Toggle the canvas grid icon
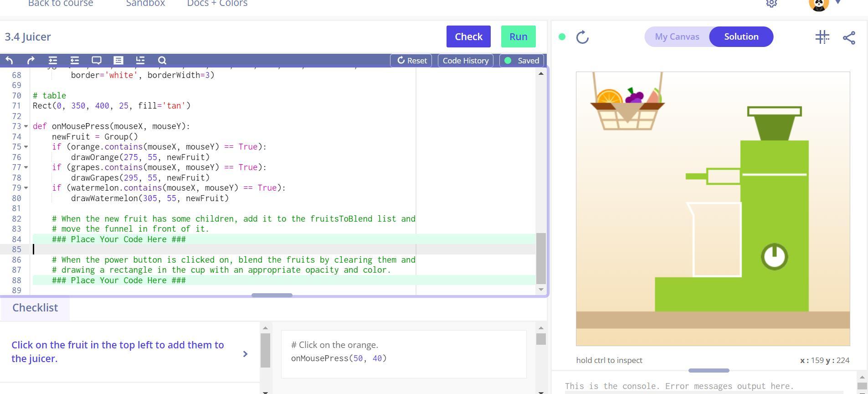Image resolution: width=868 pixels, height=394 pixels. (x=822, y=37)
